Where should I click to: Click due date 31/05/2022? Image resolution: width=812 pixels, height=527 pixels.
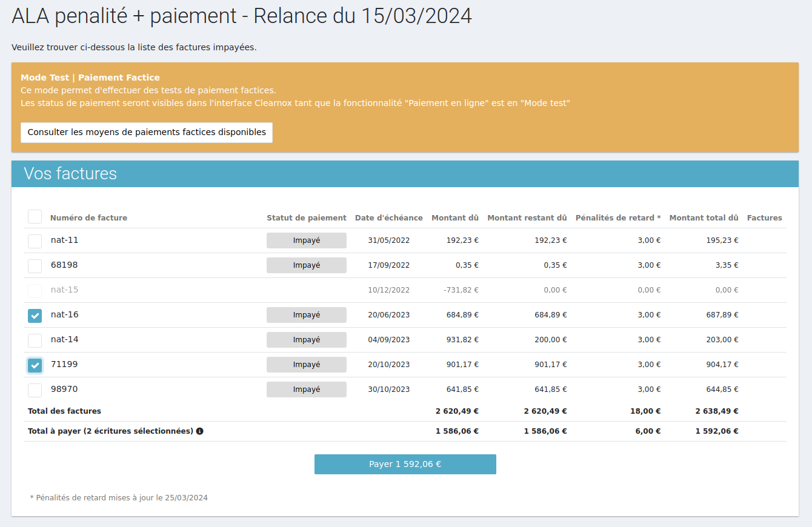click(x=389, y=240)
